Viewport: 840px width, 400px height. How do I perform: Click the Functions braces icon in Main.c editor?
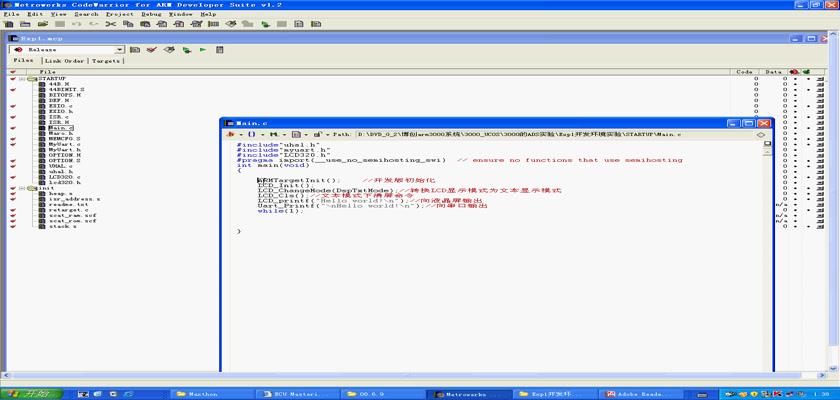(251, 134)
